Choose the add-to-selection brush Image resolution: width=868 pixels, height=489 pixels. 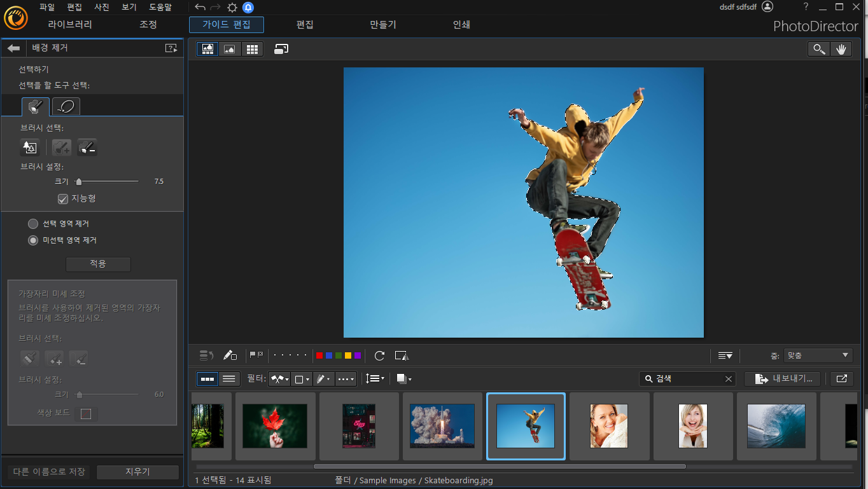tap(62, 148)
